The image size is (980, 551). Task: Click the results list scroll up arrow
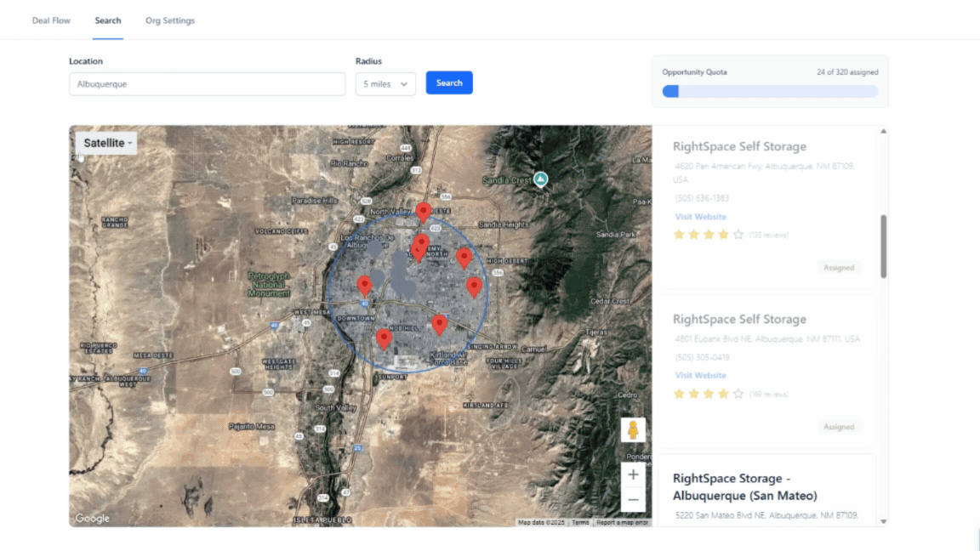coord(883,131)
